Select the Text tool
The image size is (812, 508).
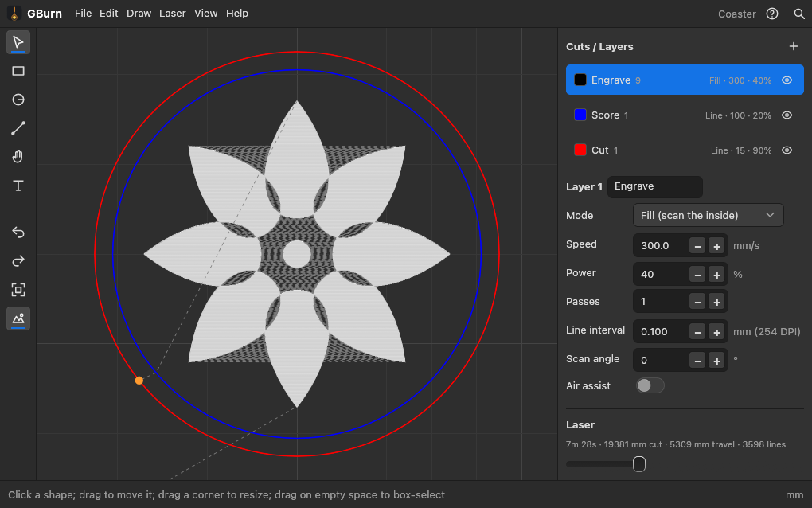click(18, 186)
